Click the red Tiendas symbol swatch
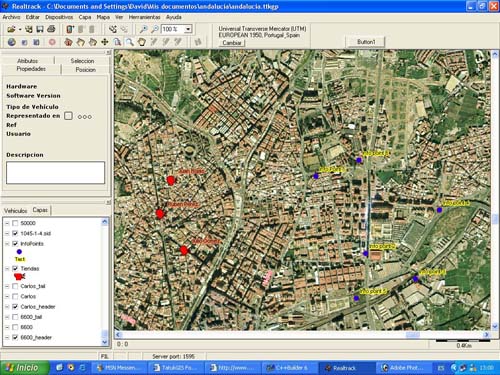This screenshot has height=375, width=500. click(x=19, y=276)
